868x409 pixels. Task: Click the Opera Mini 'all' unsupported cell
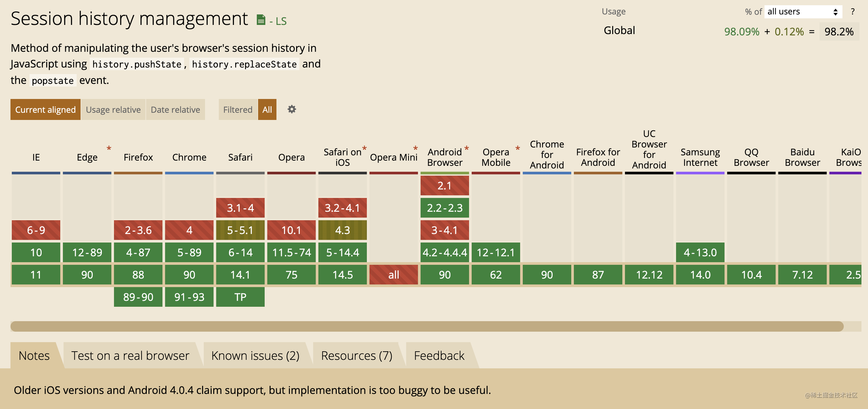[393, 274]
